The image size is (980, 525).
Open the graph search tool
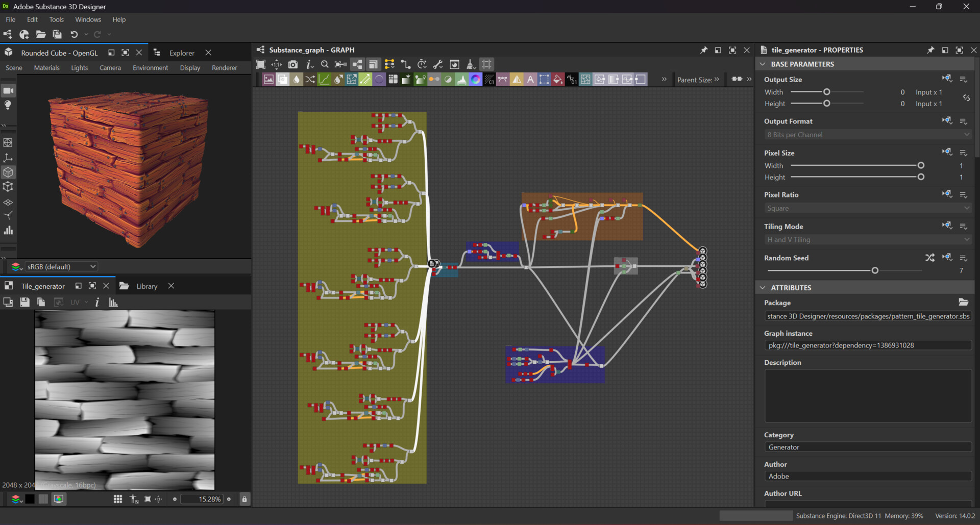point(325,64)
